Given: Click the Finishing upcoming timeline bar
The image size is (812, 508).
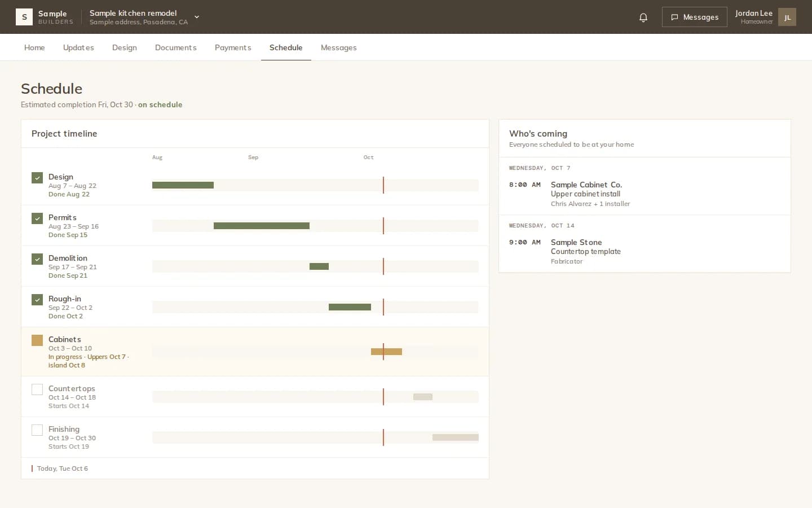Looking at the screenshot, I should coord(456,437).
